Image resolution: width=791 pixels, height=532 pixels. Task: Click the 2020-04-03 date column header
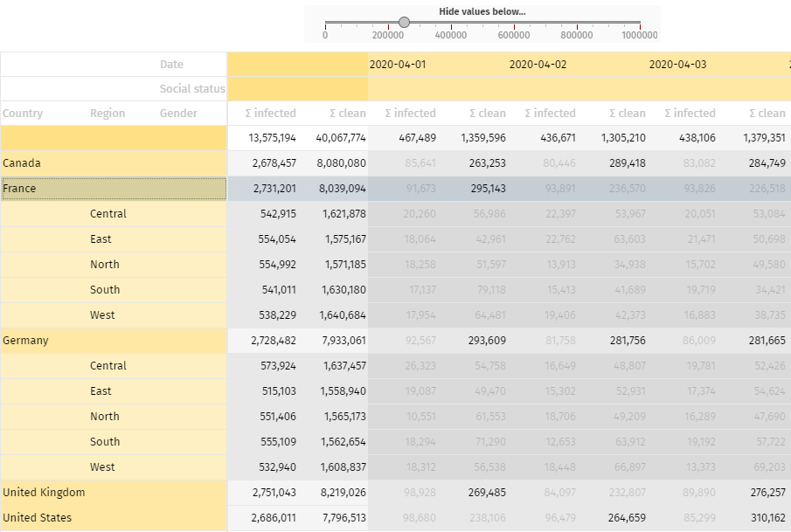677,65
